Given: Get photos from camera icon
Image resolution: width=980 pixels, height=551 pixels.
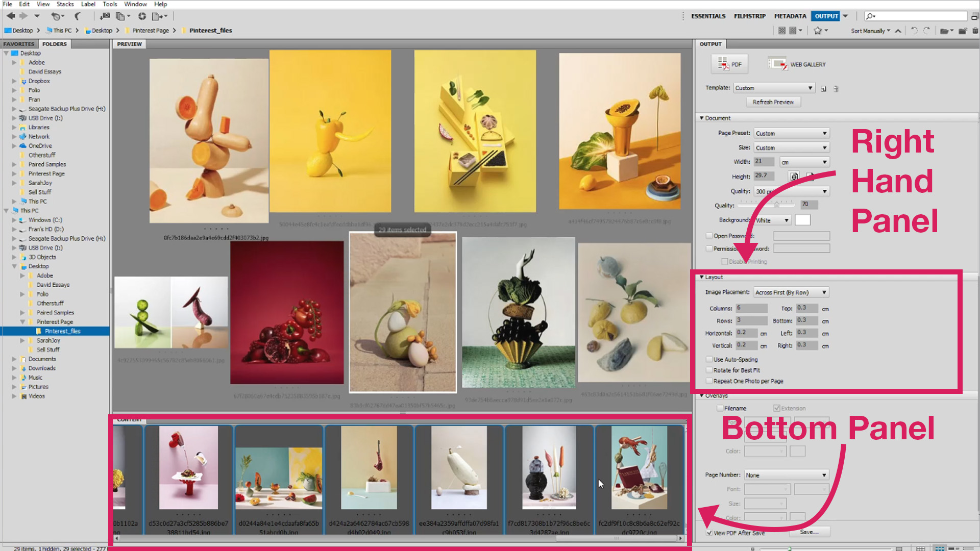Looking at the screenshot, I should pos(105,16).
